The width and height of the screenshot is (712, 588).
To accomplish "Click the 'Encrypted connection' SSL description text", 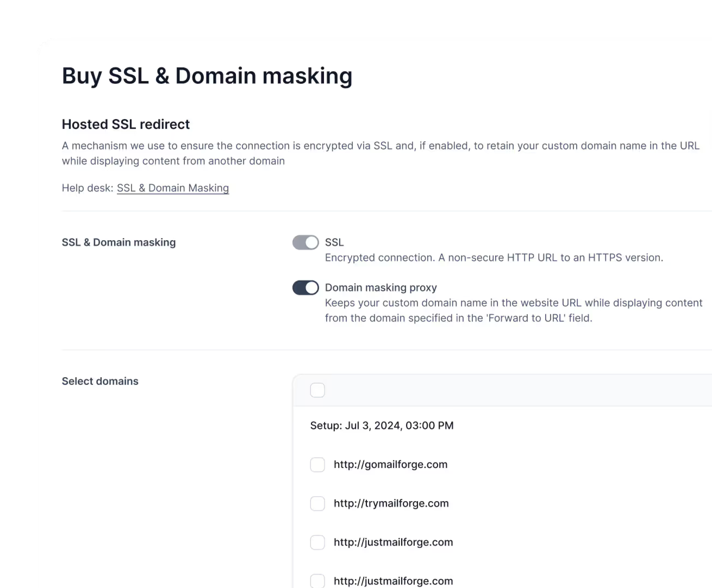I will tap(494, 258).
